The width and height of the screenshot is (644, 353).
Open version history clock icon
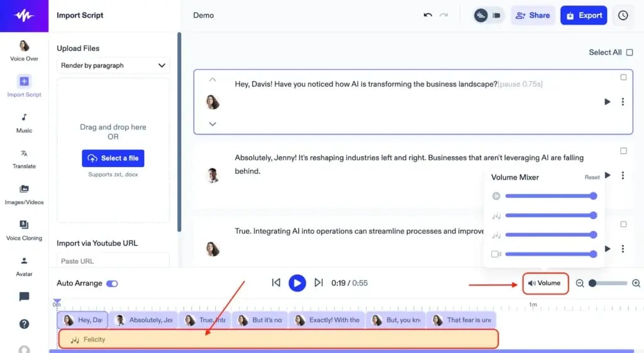coord(623,15)
